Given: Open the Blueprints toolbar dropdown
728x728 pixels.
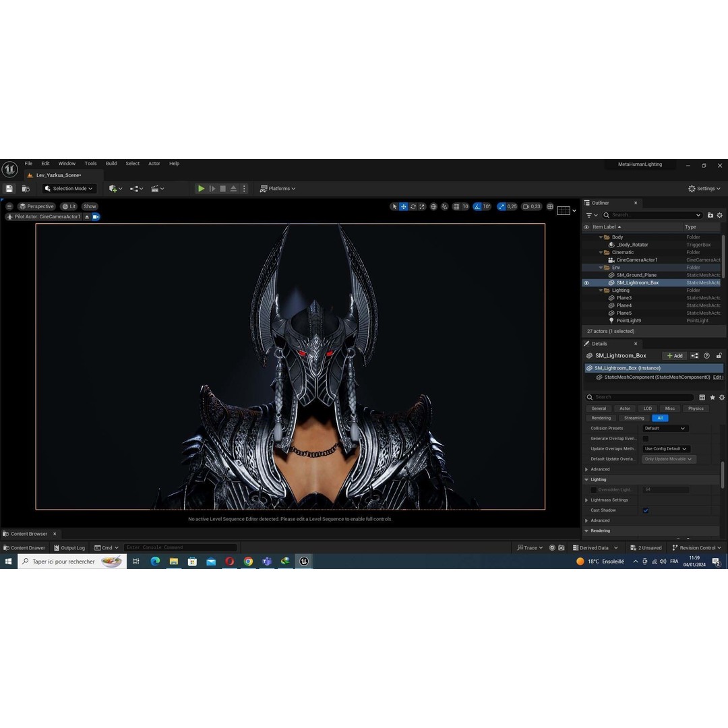Looking at the screenshot, I should point(136,189).
